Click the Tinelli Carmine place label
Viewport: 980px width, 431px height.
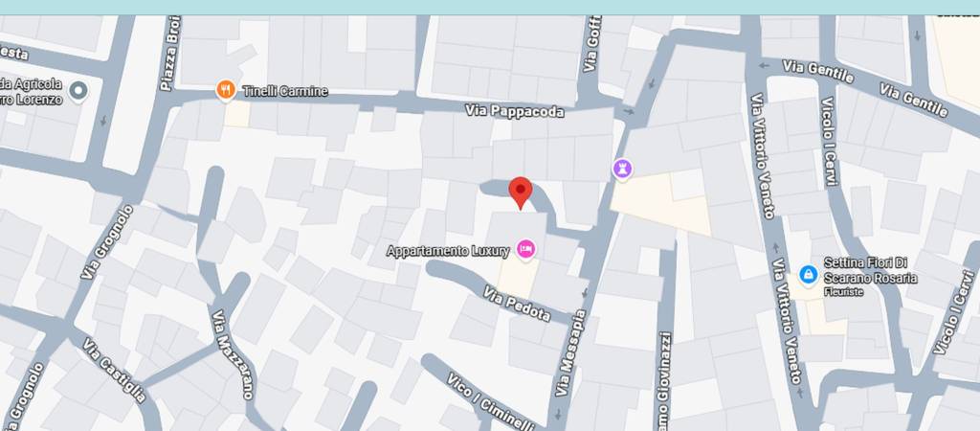click(285, 91)
